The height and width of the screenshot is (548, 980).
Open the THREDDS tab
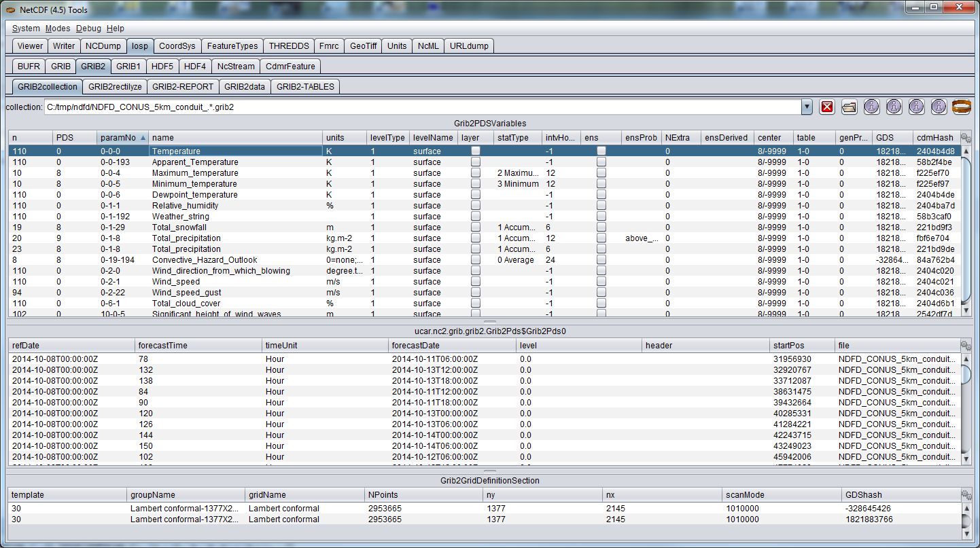click(288, 46)
